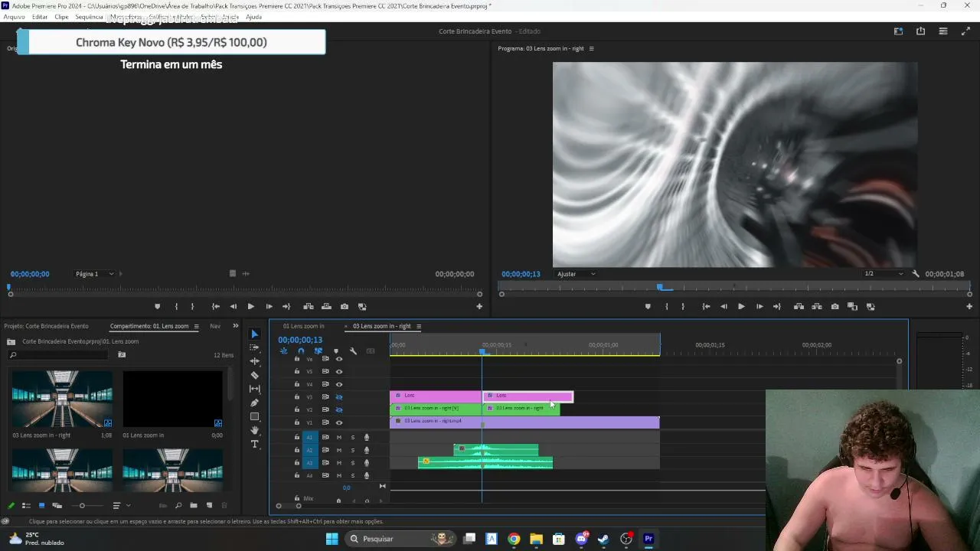Click timeline playhead on time ruler
Viewport: 980px width, 551px height.
482,351
